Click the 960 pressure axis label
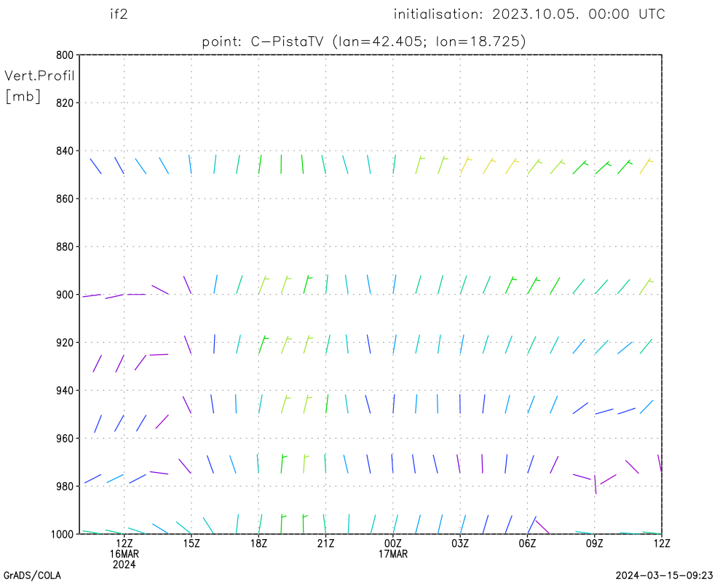The width and height of the screenshot is (728, 582). [65, 439]
